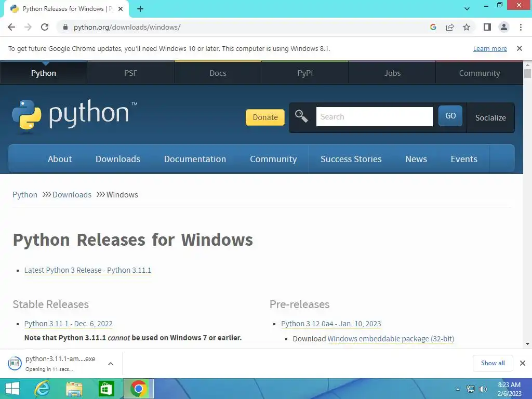Click the GO search button

450,116
